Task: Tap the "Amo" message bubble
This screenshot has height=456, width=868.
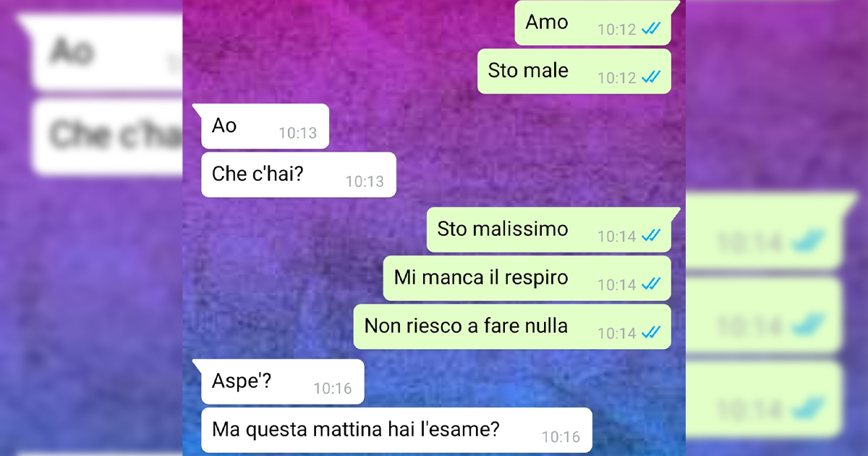Action: [593, 22]
